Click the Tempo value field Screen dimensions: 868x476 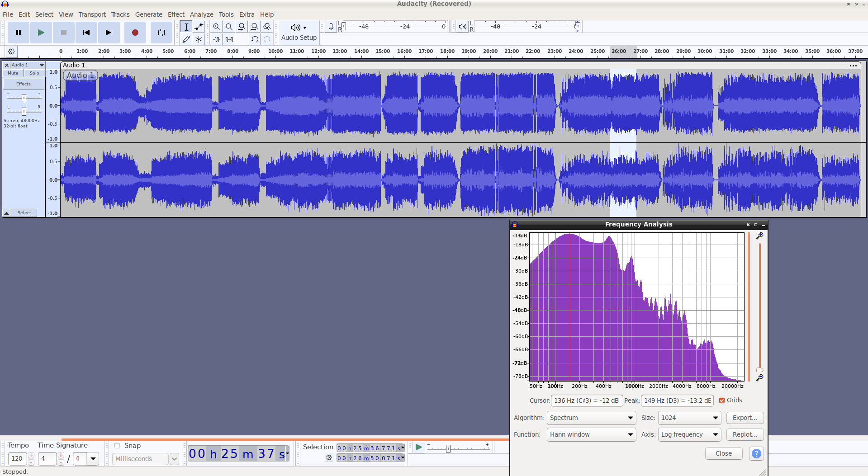point(17,458)
